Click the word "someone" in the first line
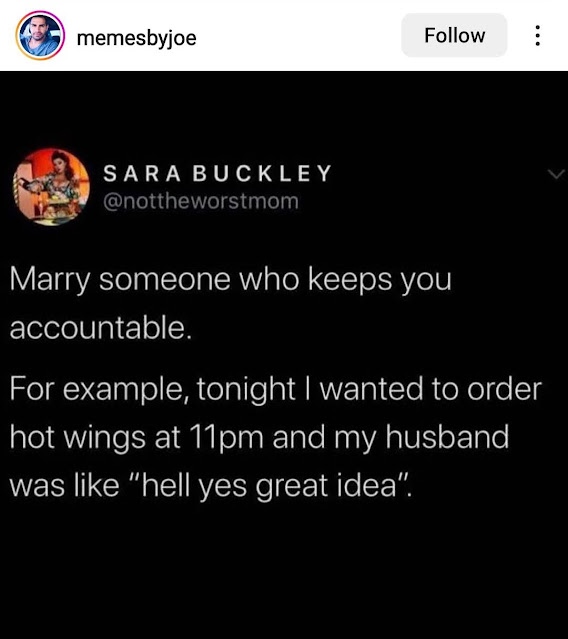Image resolution: width=568 pixels, height=639 pixels. 165,280
